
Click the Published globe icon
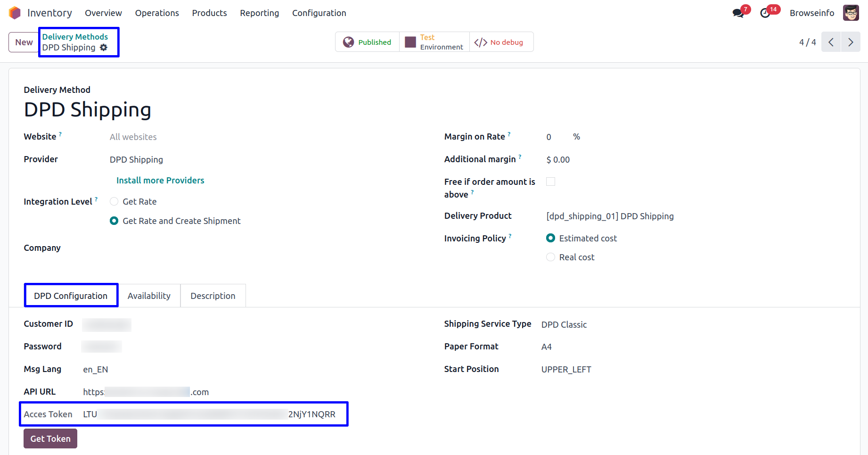349,42
